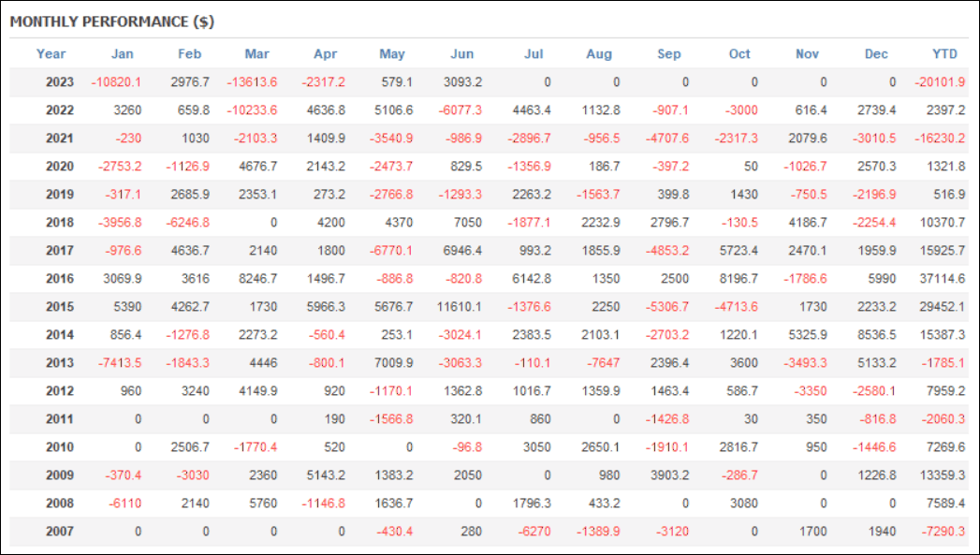Click the 2023 YTD value -20101.9
The width and height of the screenshot is (980, 555).
[x=940, y=81]
